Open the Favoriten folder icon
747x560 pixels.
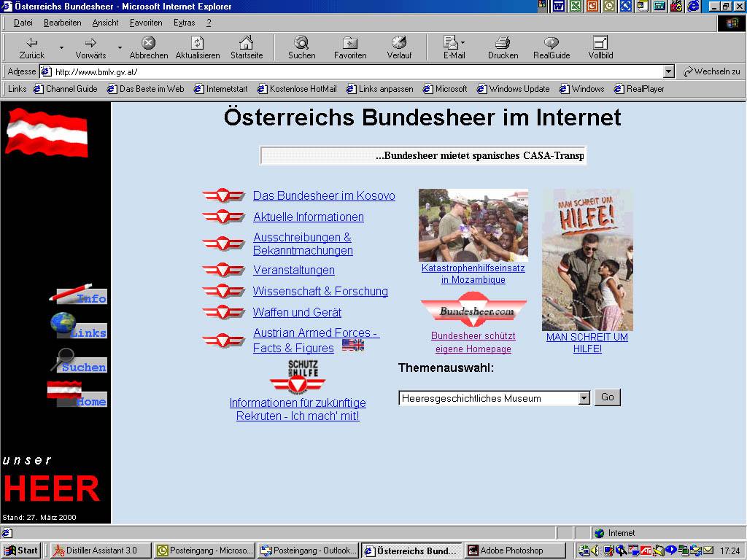click(x=350, y=43)
